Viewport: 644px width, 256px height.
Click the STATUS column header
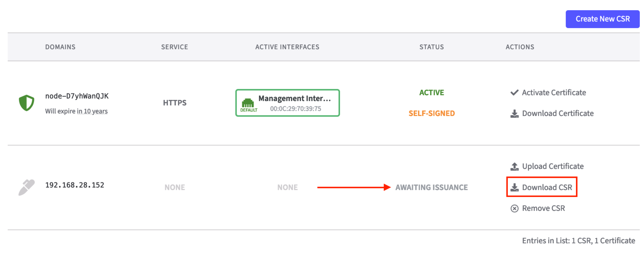pyautogui.click(x=431, y=47)
